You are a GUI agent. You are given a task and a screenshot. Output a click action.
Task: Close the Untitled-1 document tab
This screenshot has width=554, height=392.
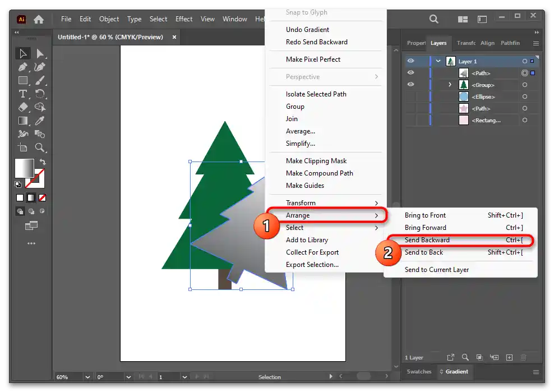tap(174, 37)
